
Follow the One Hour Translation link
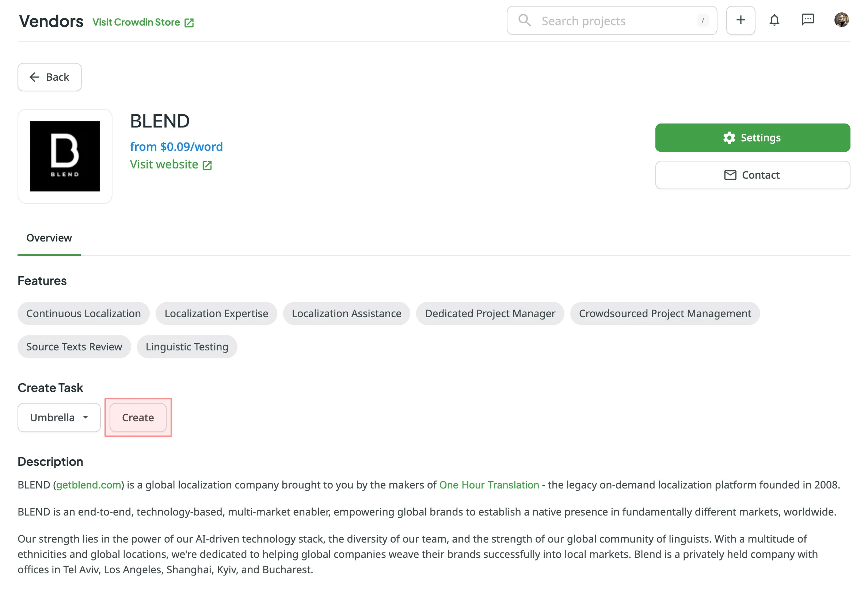pos(489,485)
